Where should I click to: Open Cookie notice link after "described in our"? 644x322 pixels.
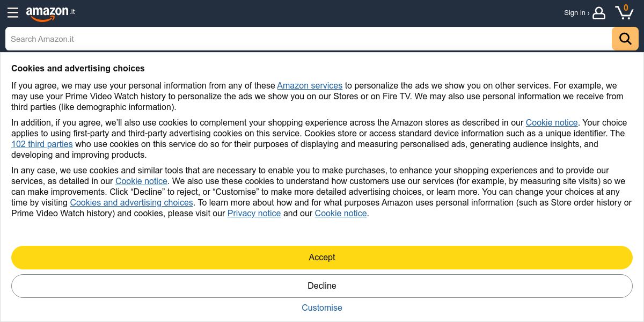tap(552, 123)
